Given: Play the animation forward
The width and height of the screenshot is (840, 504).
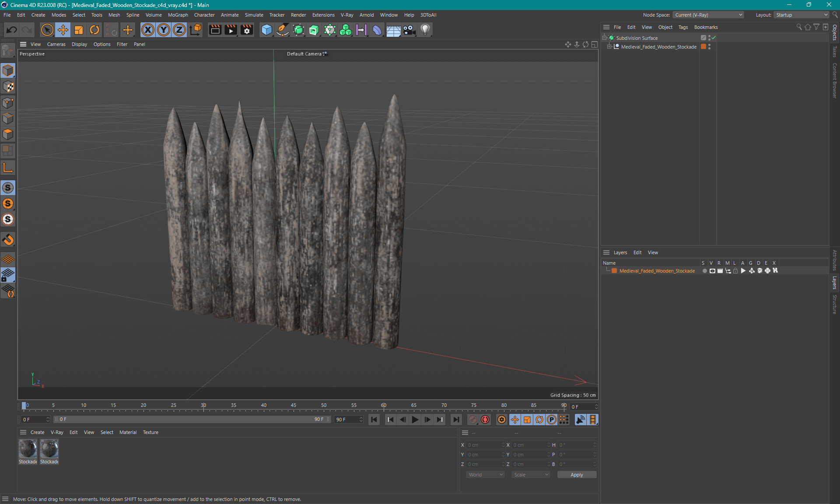Looking at the screenshot, I should point(415,420).
